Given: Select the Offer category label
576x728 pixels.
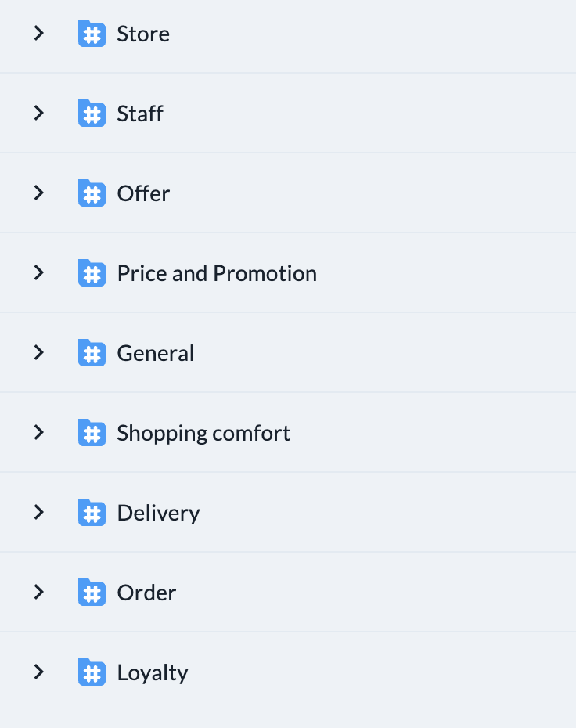Looking at the screenshot, I should coord(143,193).
